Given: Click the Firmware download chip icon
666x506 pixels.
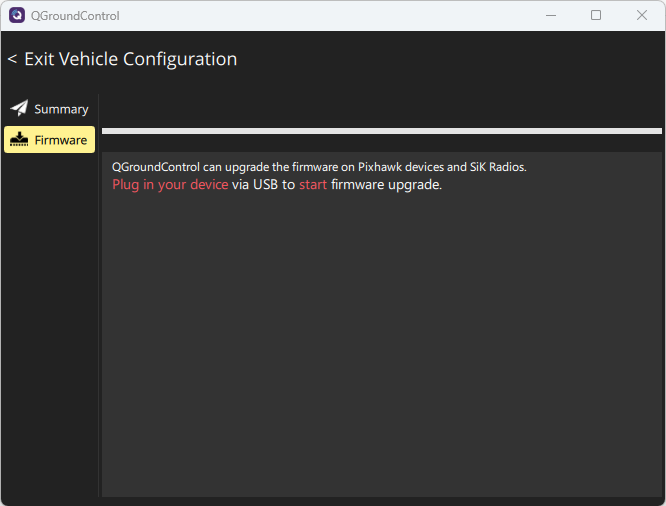Looking at the screenshot, I should click(x=19, y=140).
